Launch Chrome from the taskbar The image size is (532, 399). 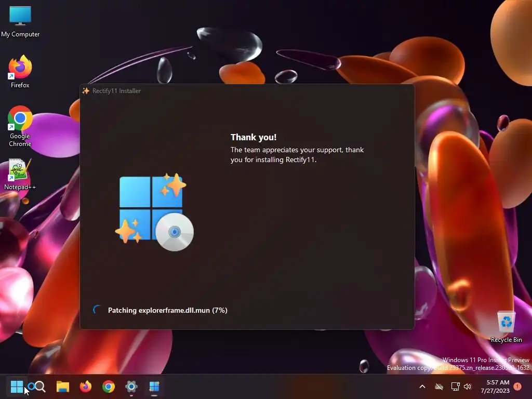tap(109, 387)
